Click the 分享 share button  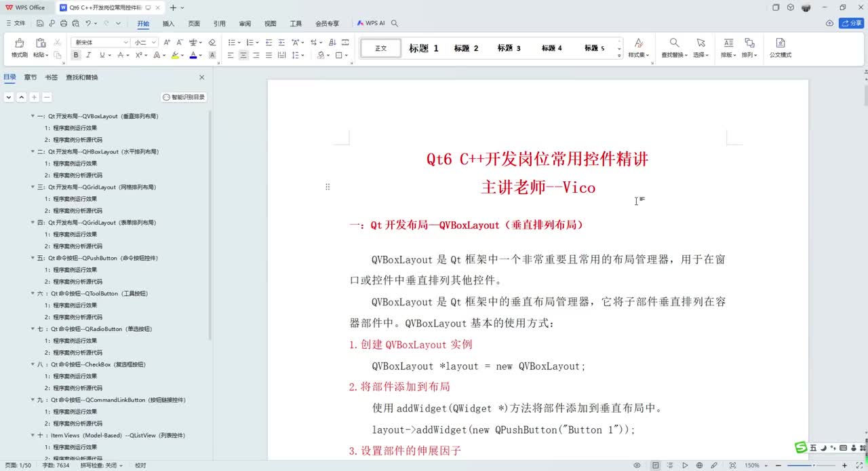pos(852,23)
